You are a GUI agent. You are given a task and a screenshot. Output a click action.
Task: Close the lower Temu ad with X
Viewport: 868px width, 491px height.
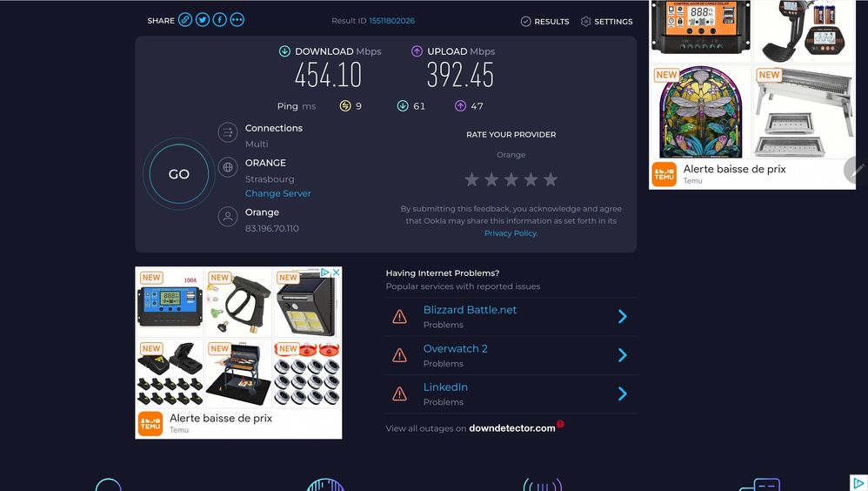point(336,272)
